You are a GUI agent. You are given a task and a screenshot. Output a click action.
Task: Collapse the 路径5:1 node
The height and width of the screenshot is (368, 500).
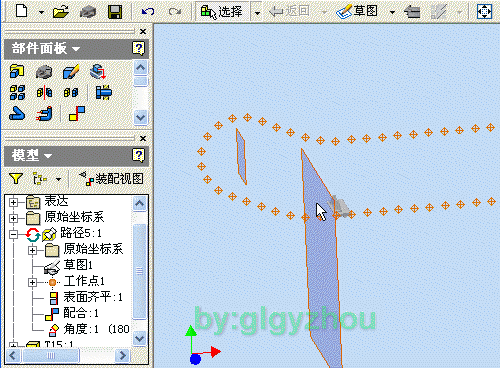(x=13, y=234)
